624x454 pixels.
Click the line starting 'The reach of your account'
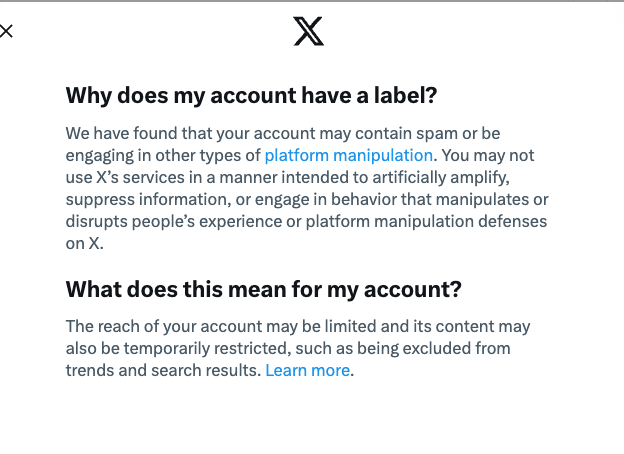298,327
